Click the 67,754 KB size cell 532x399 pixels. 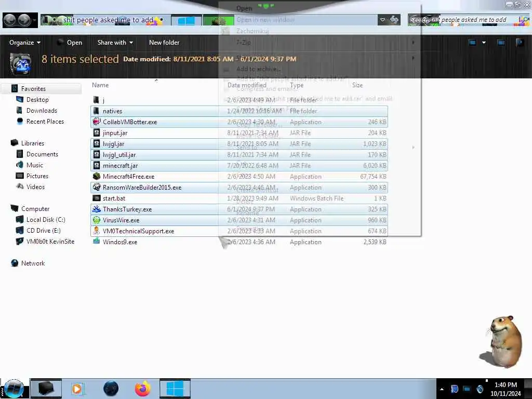tap(373, 177)
